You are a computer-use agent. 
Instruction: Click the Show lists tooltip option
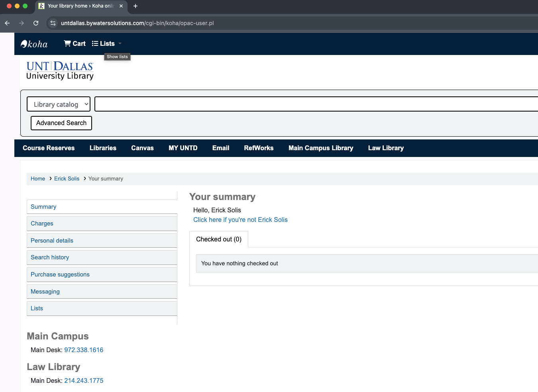coord(117,57)
